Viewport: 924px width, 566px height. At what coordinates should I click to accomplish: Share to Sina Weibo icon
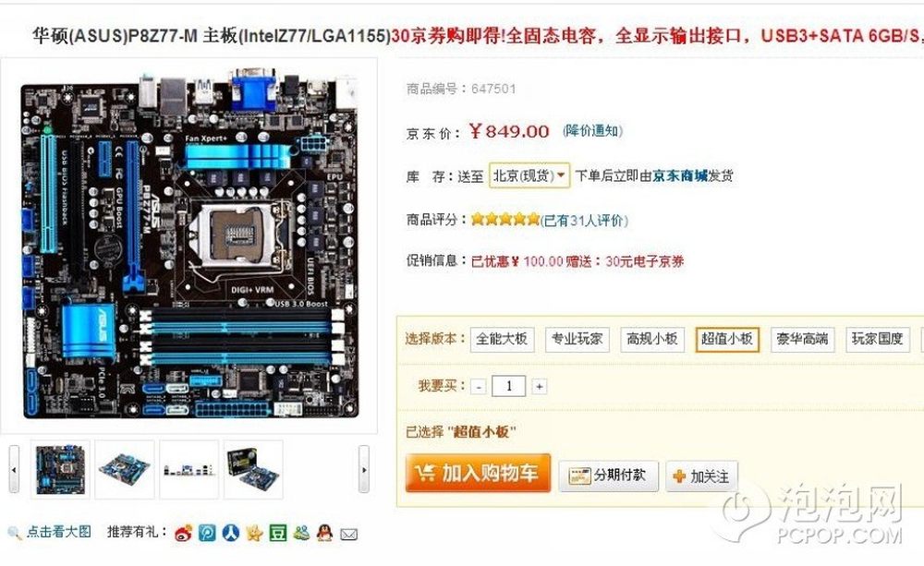(x=183, y=533)
